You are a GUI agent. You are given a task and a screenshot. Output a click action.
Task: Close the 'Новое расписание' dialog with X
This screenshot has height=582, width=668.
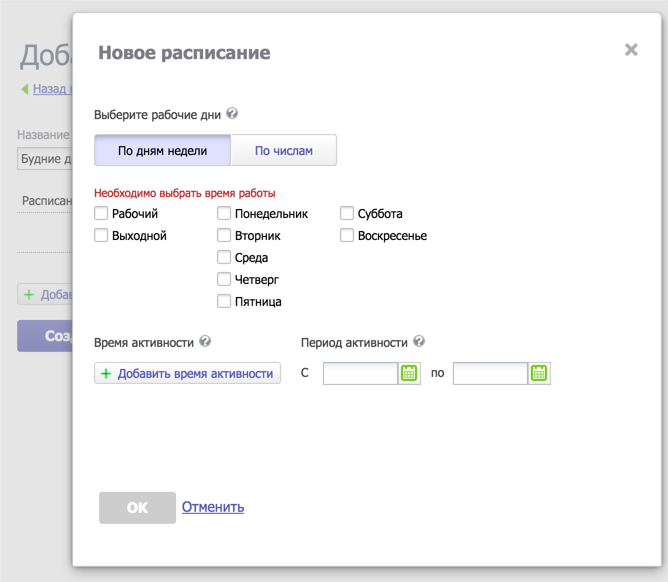pos(631,50)
